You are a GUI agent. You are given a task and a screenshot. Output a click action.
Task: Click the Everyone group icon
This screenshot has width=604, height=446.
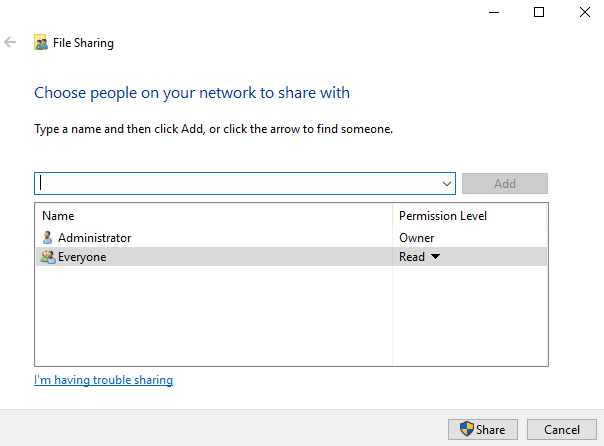47,257
